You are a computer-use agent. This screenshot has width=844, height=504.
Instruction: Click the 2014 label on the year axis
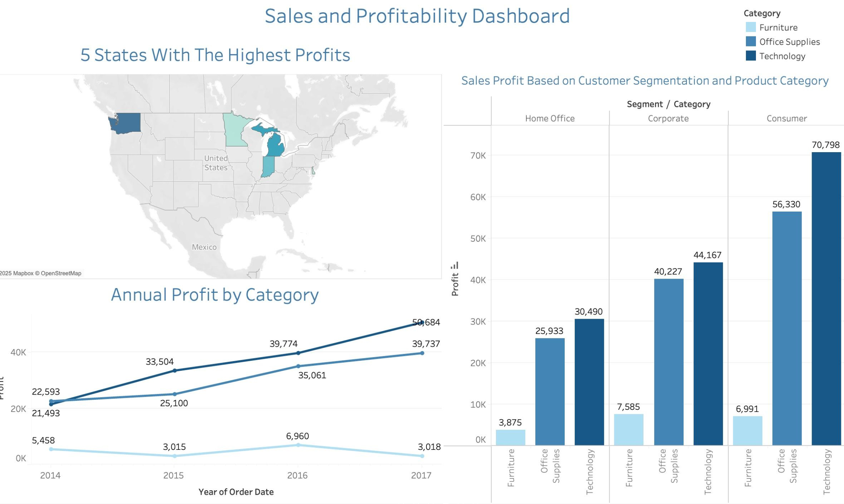click(x=51, y=474)
